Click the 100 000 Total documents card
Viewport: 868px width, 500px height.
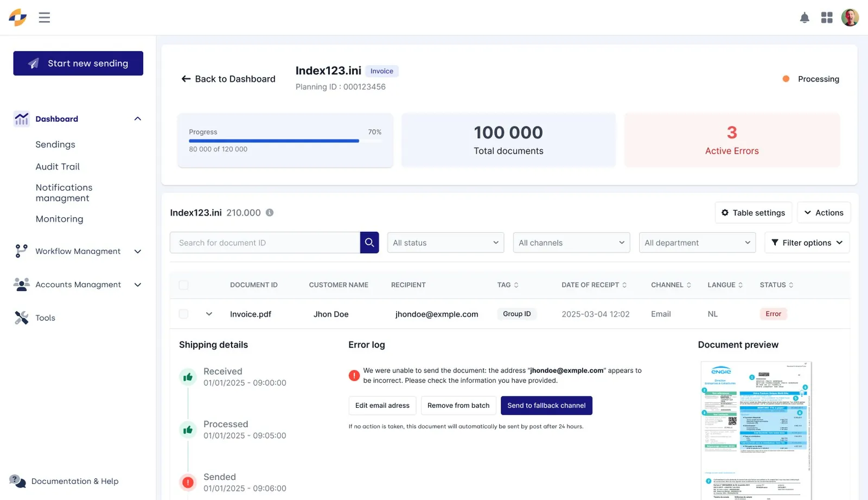(508, 140)
